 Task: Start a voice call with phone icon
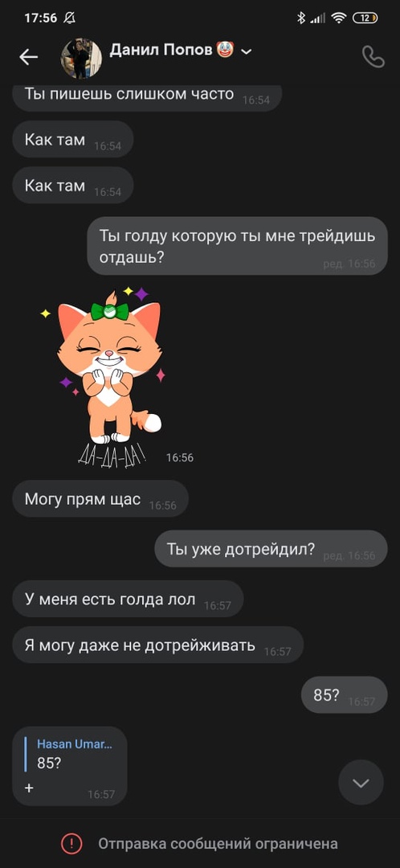[x=373, y=56]
